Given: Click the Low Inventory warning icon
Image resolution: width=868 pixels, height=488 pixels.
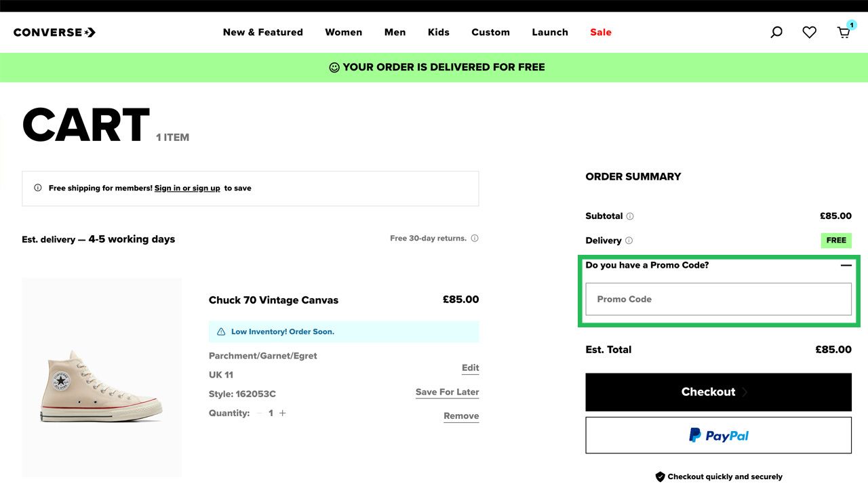Looking at the screenshot, I should point(221,332).
